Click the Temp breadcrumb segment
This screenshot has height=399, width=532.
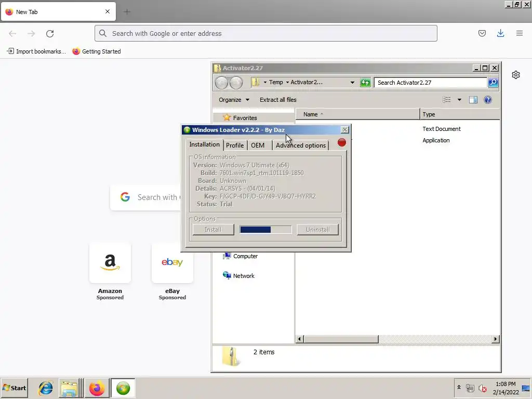[x=276, y=83]
